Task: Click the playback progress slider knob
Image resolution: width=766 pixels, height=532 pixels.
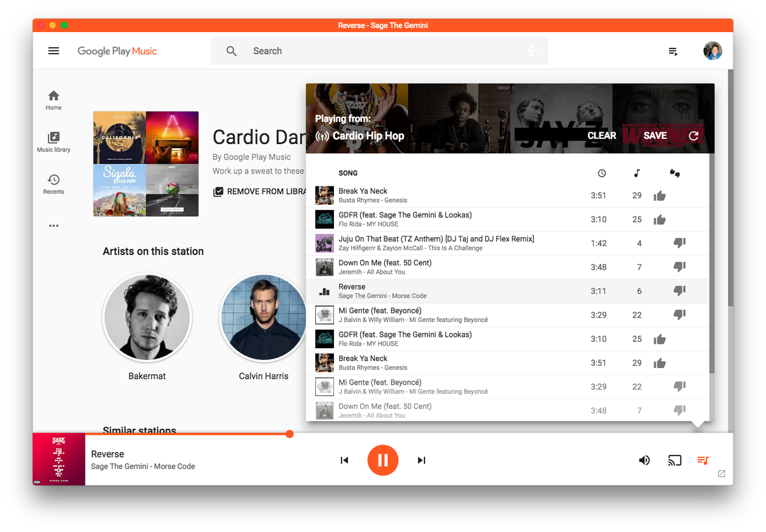Action: (289, 434)
